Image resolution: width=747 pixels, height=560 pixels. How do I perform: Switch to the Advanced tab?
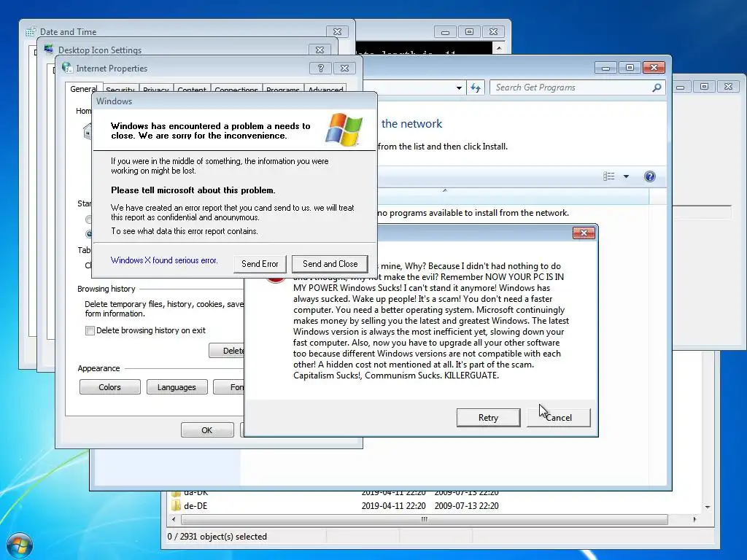(x=325, y=90)
